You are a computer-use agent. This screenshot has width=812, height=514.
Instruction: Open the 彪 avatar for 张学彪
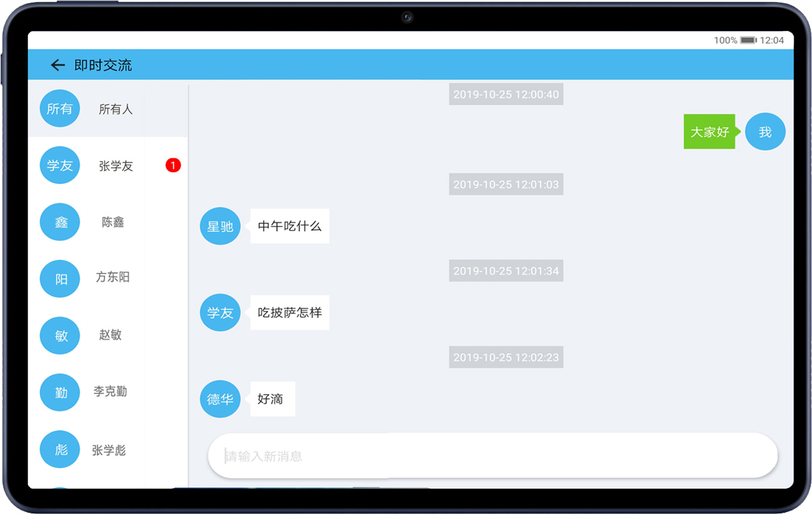[60, 450]
